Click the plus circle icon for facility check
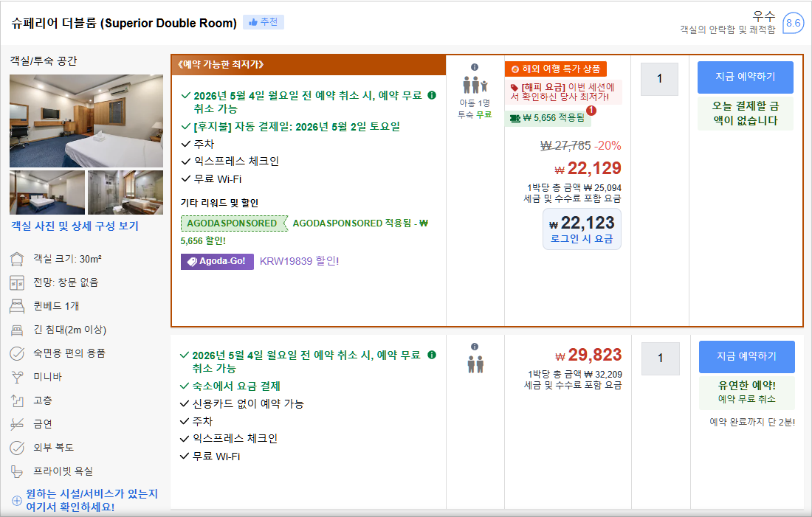 [x=17, y=501]
